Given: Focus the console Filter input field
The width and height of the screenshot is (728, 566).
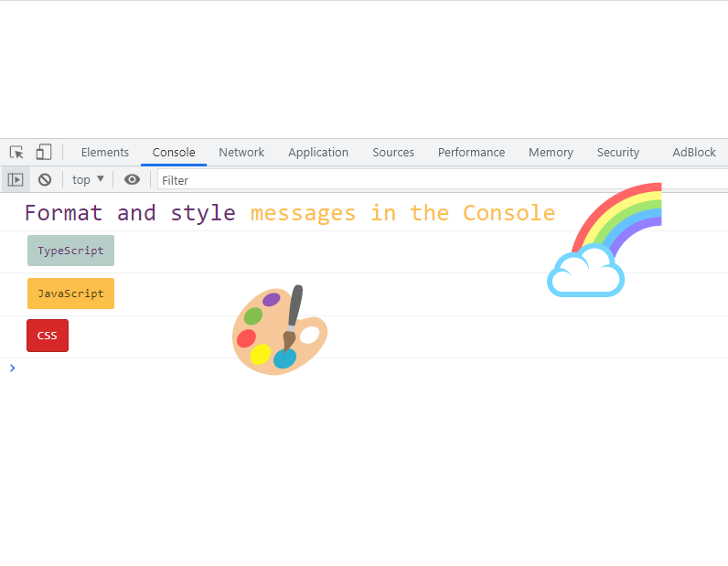Looking at the screenshot, I should point(443,180).
